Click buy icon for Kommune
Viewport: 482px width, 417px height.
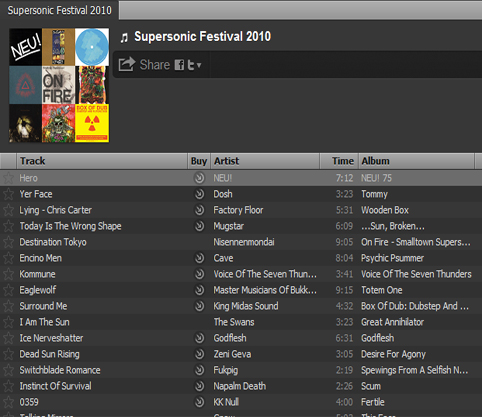click(199, 274)
